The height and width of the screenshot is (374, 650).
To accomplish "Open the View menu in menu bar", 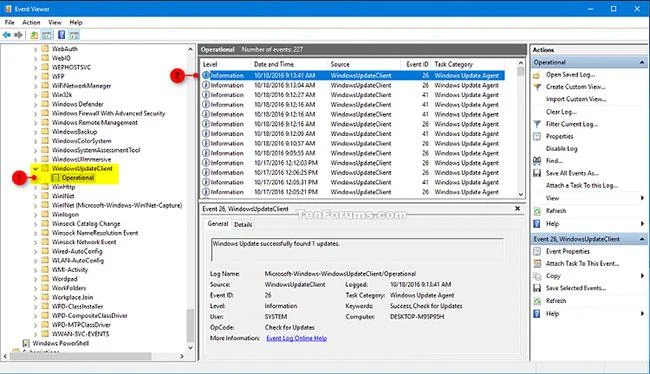I will [x=54, y=22].
